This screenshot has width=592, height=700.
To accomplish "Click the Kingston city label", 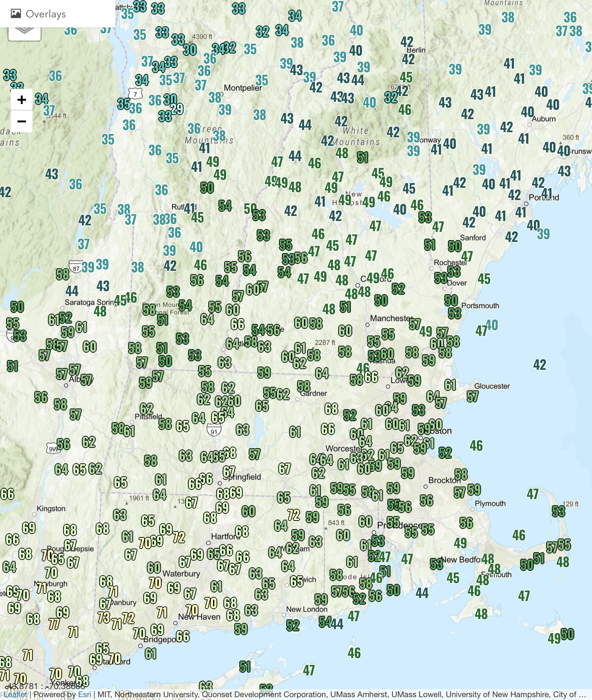I will (x=51, y=509).
